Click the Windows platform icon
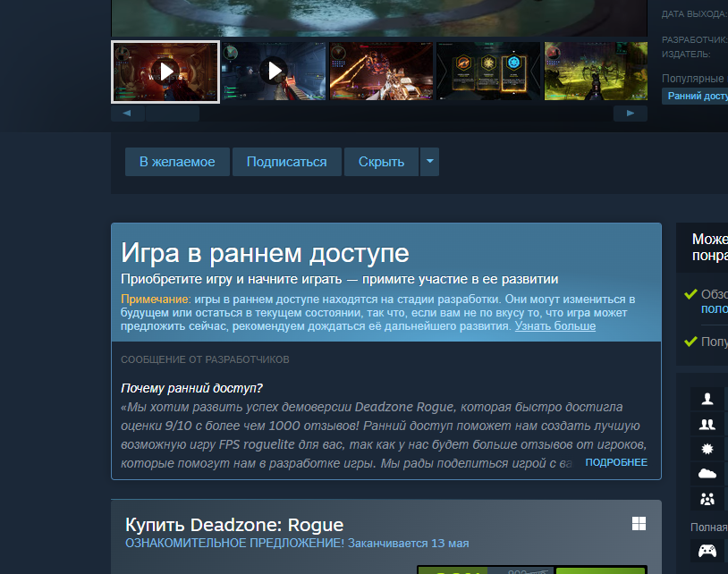Image resolution: width=728 pixels, height=574 pixels. 639,523
